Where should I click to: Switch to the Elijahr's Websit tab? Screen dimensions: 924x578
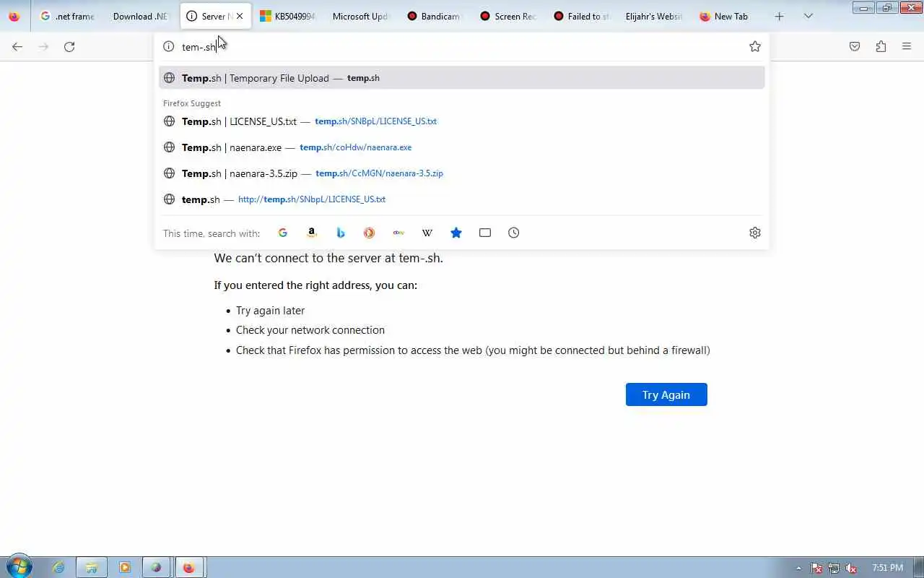pyautogui.click(x=655, y=16)
